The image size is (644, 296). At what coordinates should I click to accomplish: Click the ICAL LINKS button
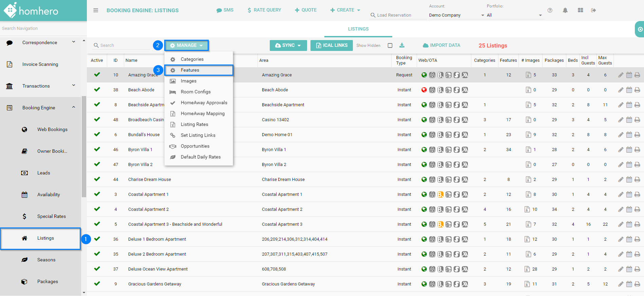tap(332, 45)
